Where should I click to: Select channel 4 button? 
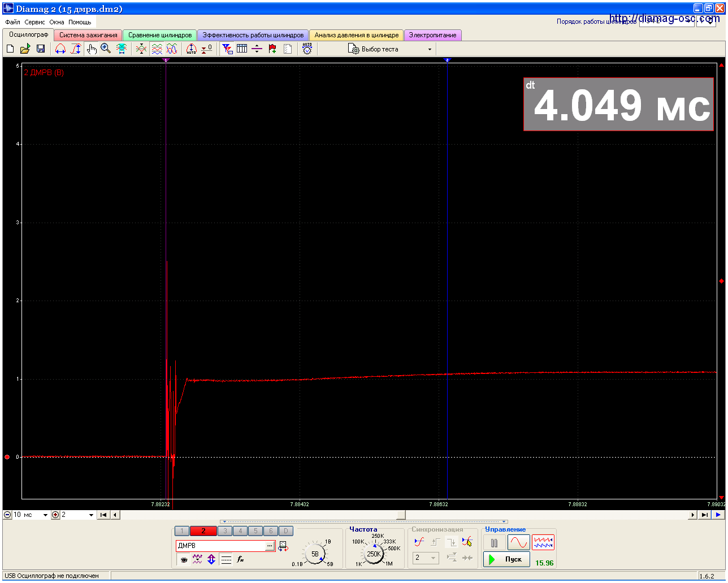[x=240, y=531]
